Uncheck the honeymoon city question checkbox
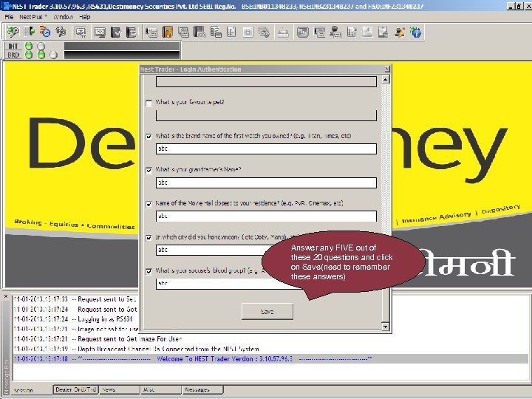This screenshot has width=532, height=399. (149, 238)
